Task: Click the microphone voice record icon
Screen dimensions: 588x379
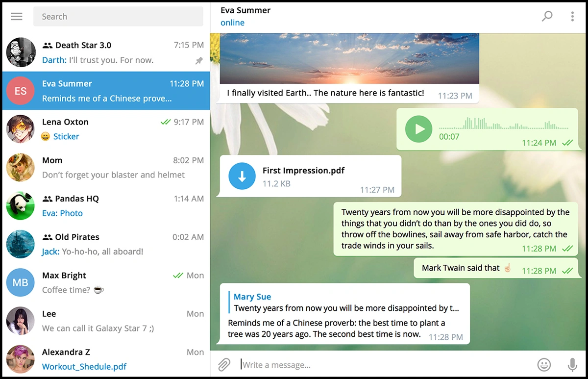Action: click(x=572, y=364)
